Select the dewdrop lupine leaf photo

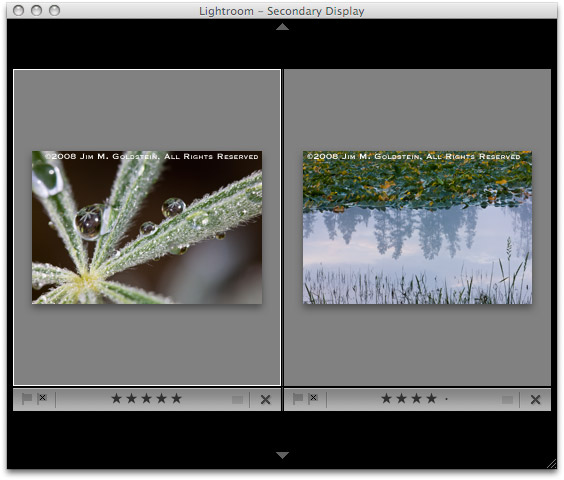point(147,227)
